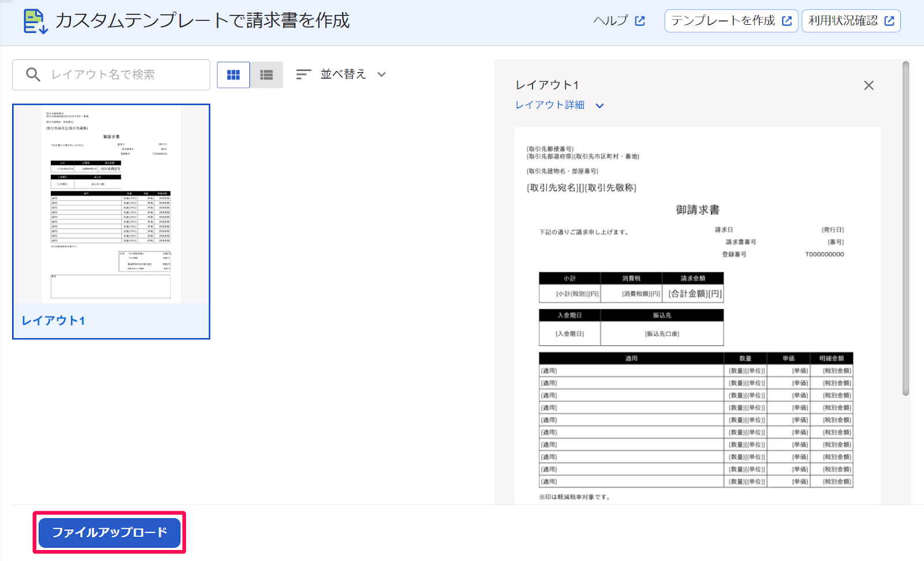Image resolution: width=924 pixels, height=561 pixels.
Task: Click the {取引先郵便番号} line in preview
Action: point(550,149)
